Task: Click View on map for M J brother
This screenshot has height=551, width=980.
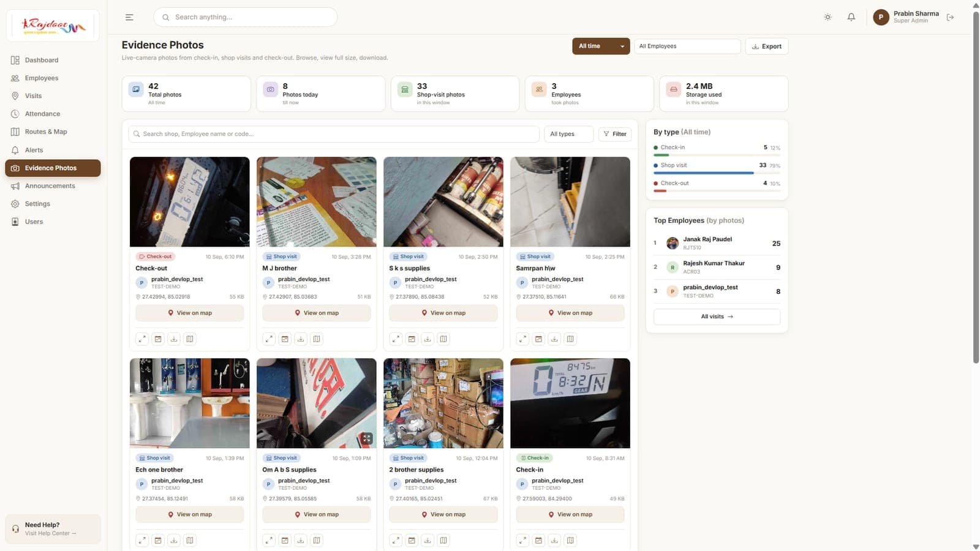Action: pos(317,313)
